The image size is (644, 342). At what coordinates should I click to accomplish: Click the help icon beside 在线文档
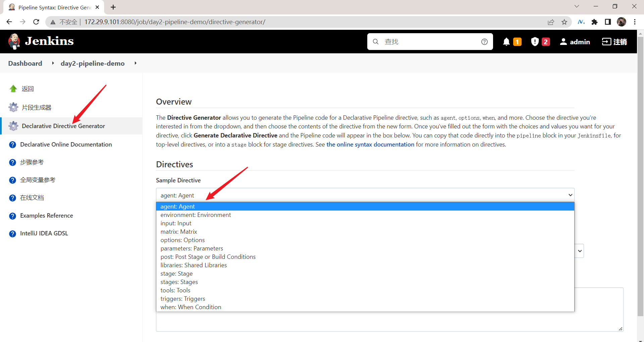12,198
